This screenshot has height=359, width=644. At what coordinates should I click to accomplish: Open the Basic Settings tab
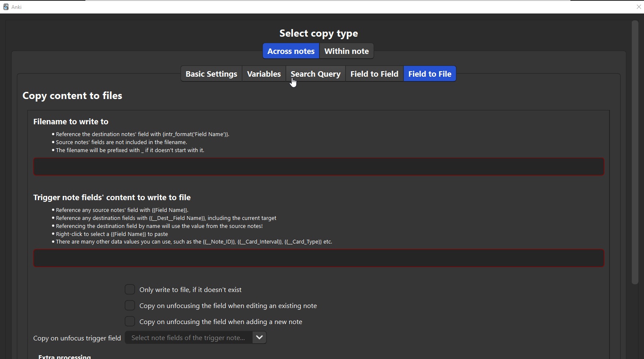click(211, 74)
